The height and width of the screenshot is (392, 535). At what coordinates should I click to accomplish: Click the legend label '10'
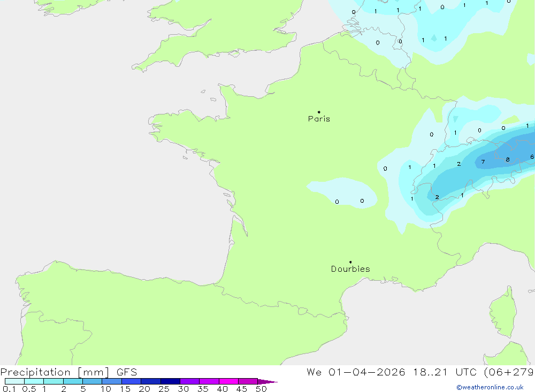point(106,389)
